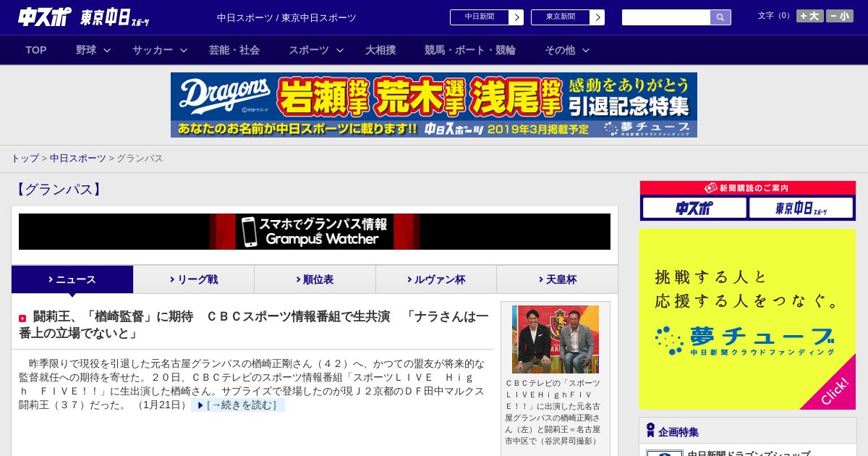Focus the header search input field
This screenshot has width=868, height=456.
click(666, 17)
